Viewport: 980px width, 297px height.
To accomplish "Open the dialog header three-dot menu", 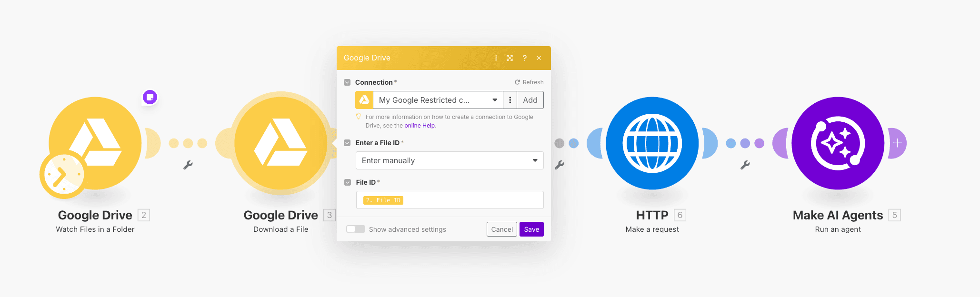I will coord(496,58).
